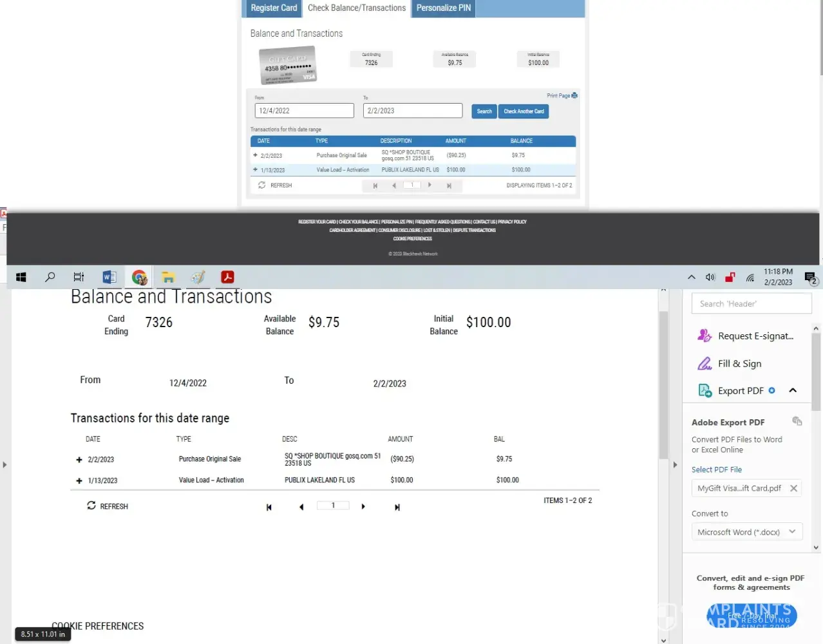Click the From date field showing 12/4/2022
This screenshot has height=644, width=823.
tap(304, 111)
